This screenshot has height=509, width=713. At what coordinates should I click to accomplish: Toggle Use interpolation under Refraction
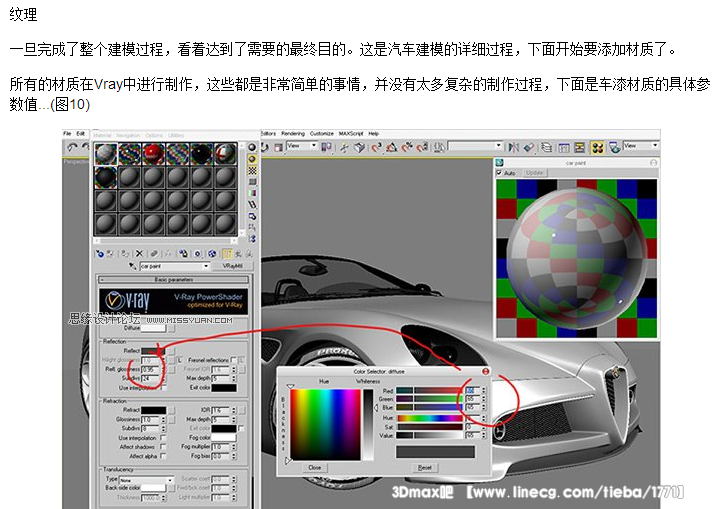coord(163,438)
